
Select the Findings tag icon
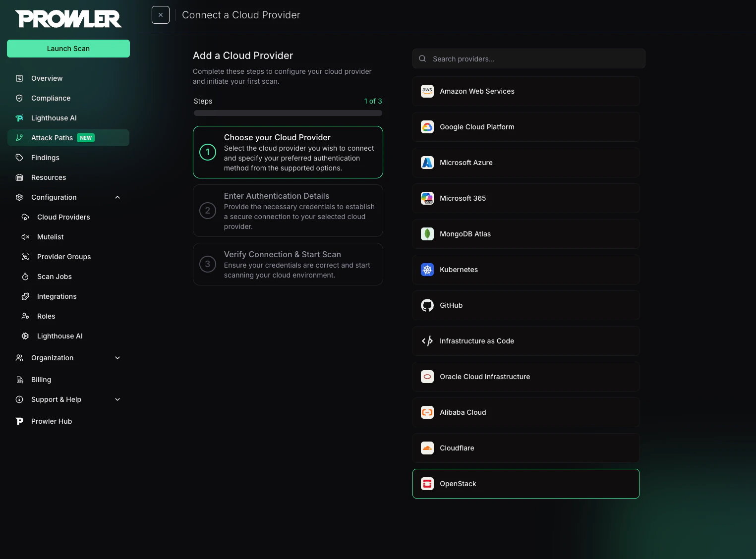click(19, 158)
